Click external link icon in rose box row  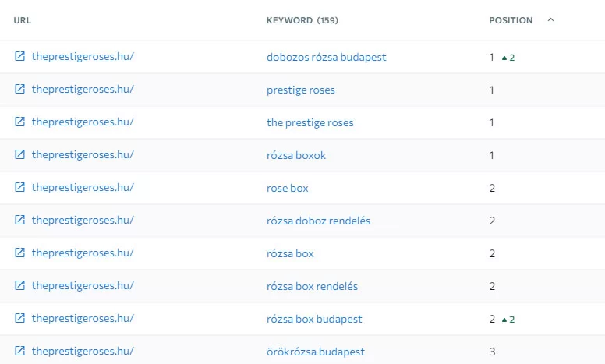click(x=19, y=187)
